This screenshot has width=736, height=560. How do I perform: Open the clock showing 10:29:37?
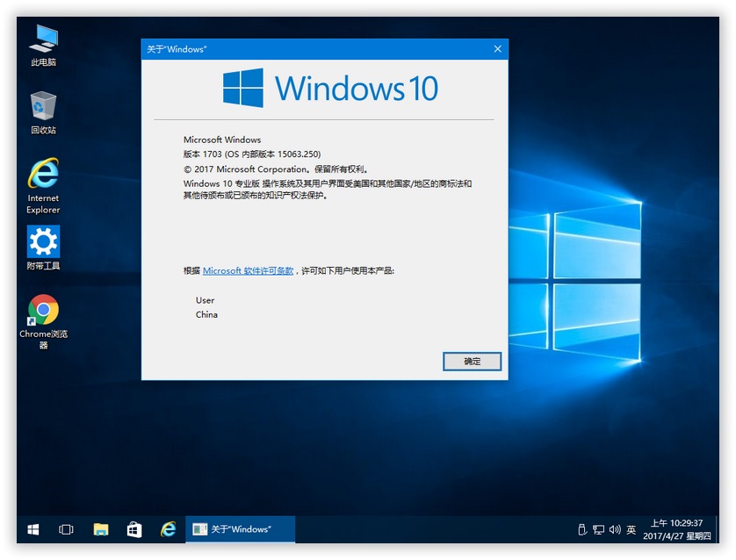(677, 529)
